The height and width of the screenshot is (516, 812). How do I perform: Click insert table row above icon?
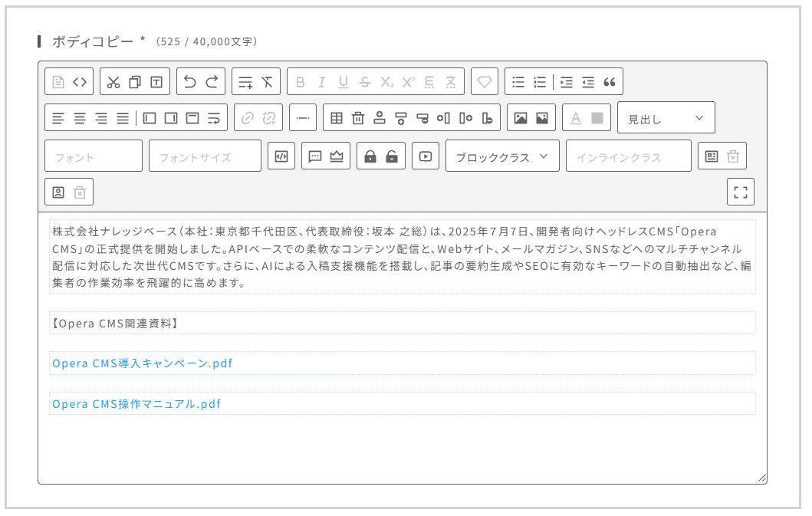click(380, 118)
